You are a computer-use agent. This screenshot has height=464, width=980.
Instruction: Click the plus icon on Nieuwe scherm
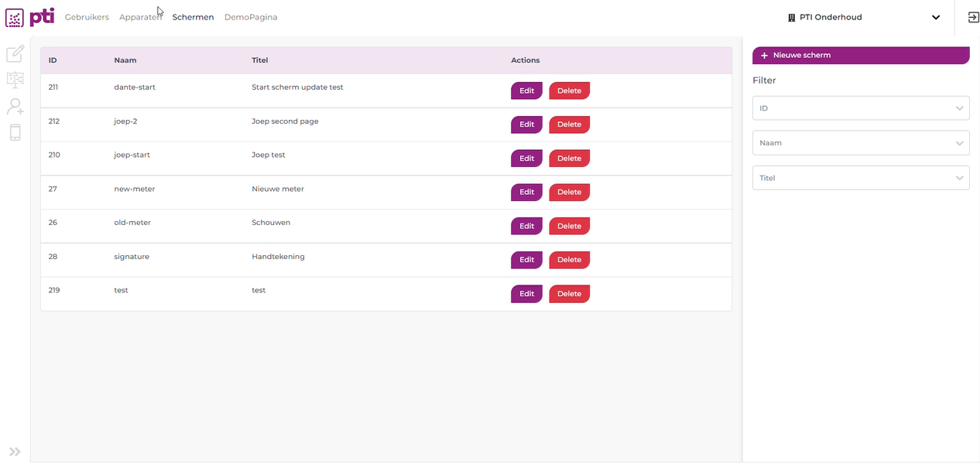(764, 56)
